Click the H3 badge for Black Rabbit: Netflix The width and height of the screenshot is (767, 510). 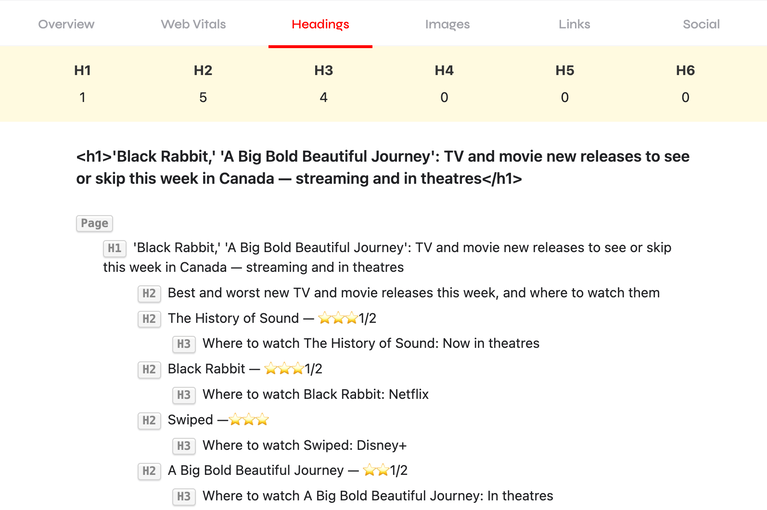coord(184,395)
